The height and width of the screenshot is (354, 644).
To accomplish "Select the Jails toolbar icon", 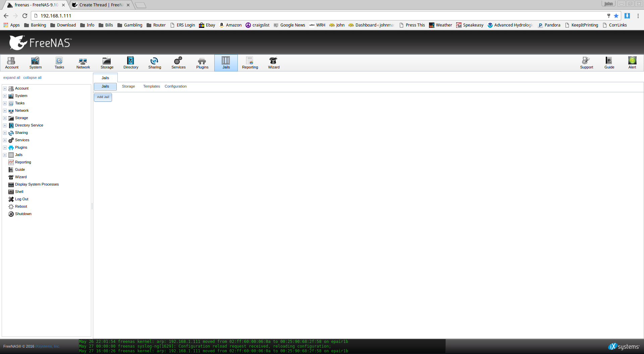I will 226,63.
